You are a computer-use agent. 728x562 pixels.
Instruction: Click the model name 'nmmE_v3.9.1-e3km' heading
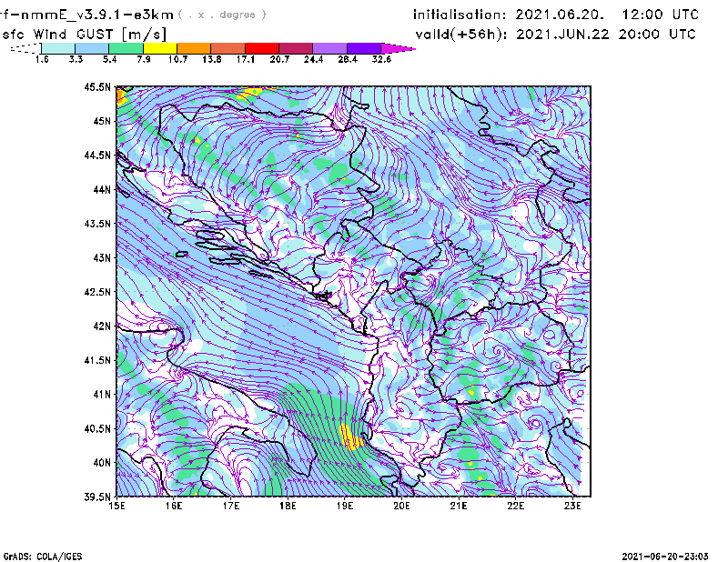96,15
